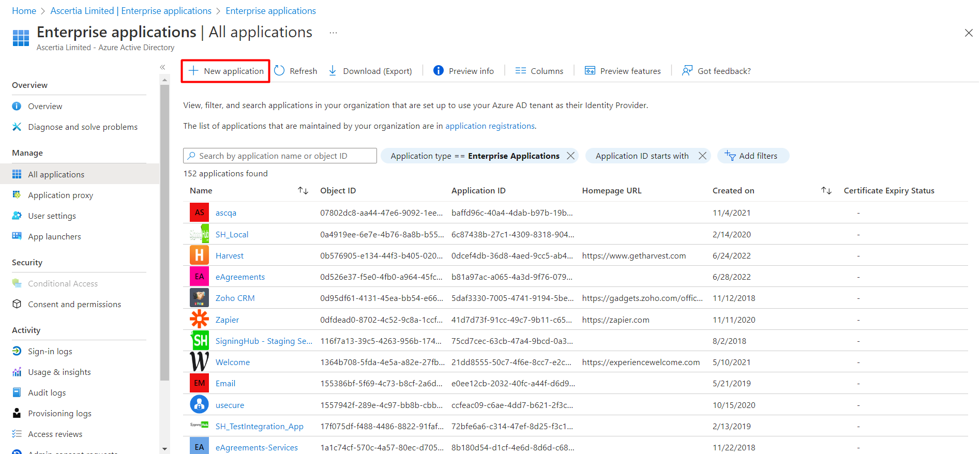Refresh the applications list
980x454 pixels.
point(296,71)
